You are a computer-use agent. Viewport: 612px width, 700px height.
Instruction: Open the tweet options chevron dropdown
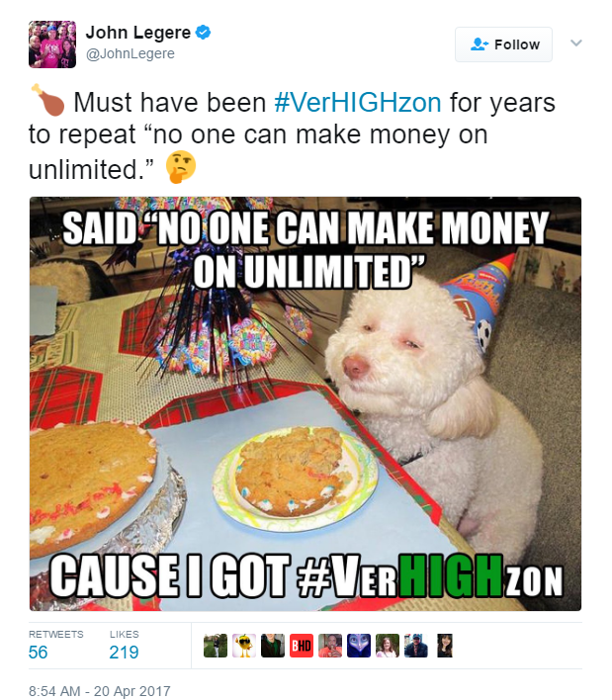[x=576, y=43]
